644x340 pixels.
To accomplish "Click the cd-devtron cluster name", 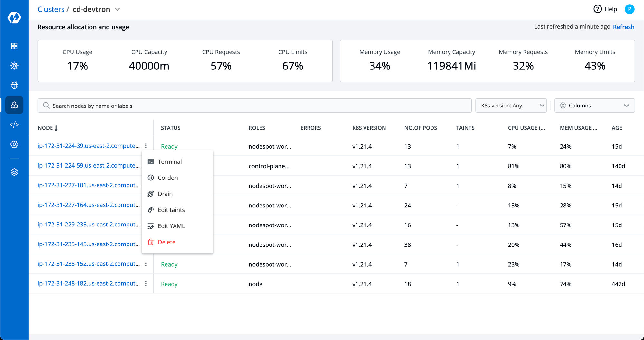I will (91, 9).
